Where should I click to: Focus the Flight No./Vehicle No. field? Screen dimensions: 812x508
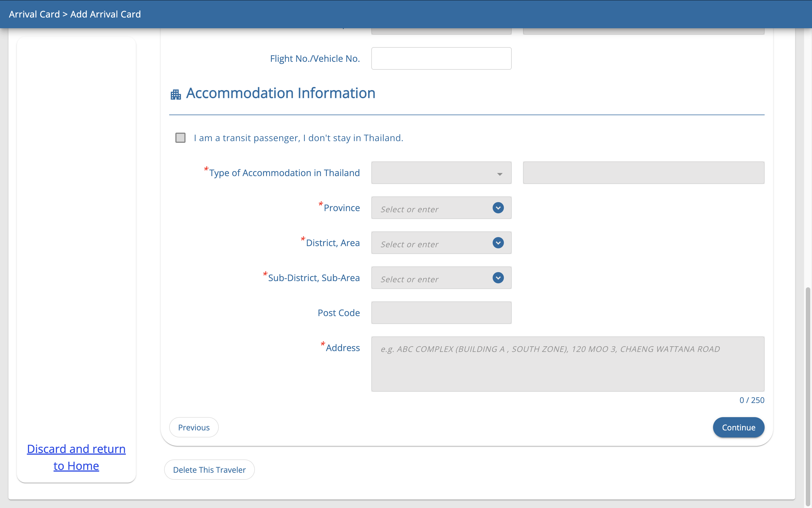[441, 58]
